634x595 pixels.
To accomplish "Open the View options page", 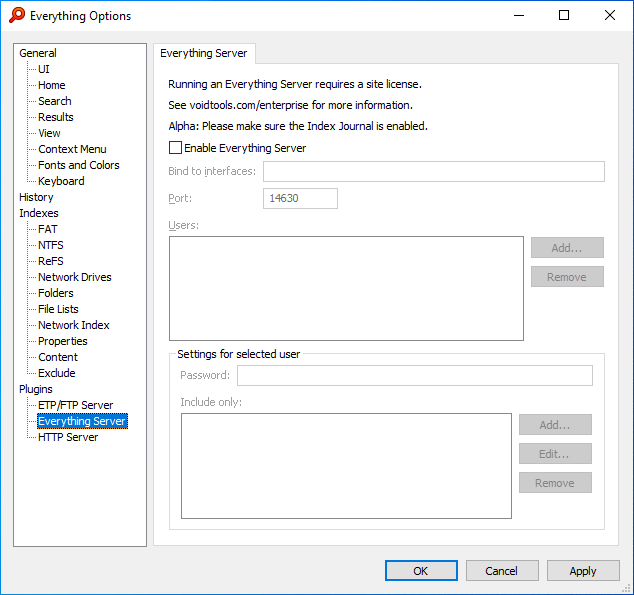I will point(49,133).
